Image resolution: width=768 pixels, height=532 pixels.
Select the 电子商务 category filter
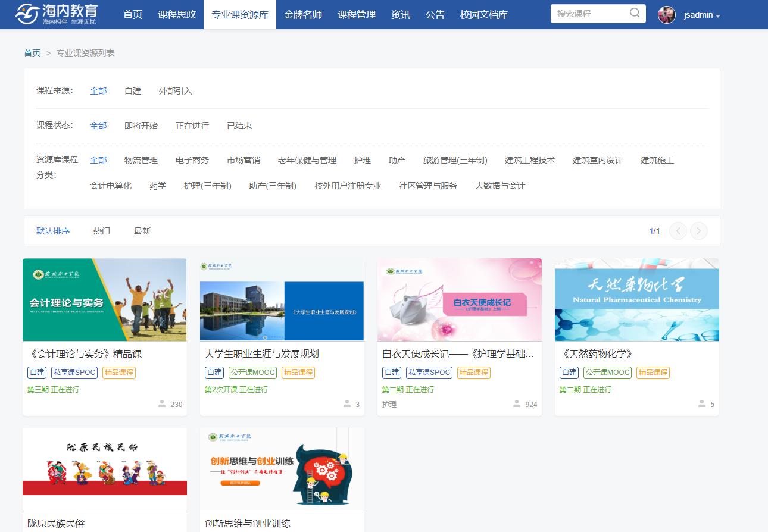coord(192,160)
